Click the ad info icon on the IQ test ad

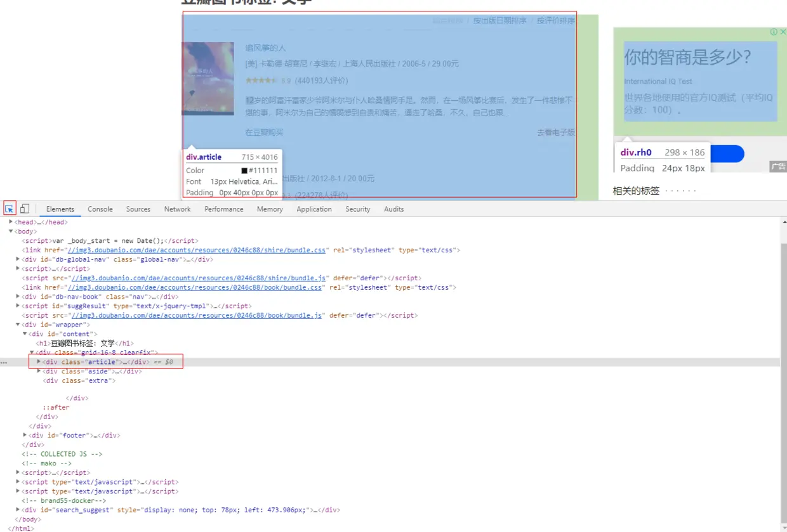coord(774,32)
